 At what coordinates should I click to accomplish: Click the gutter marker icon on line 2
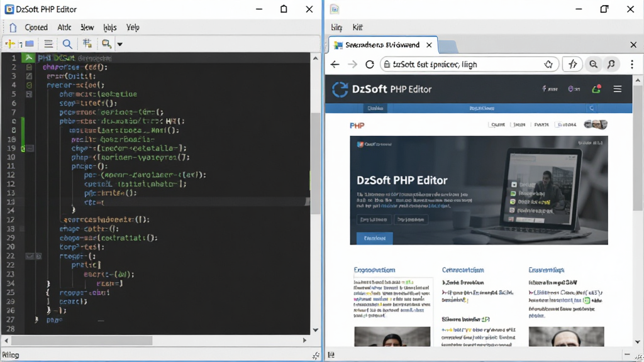(29, 67)
